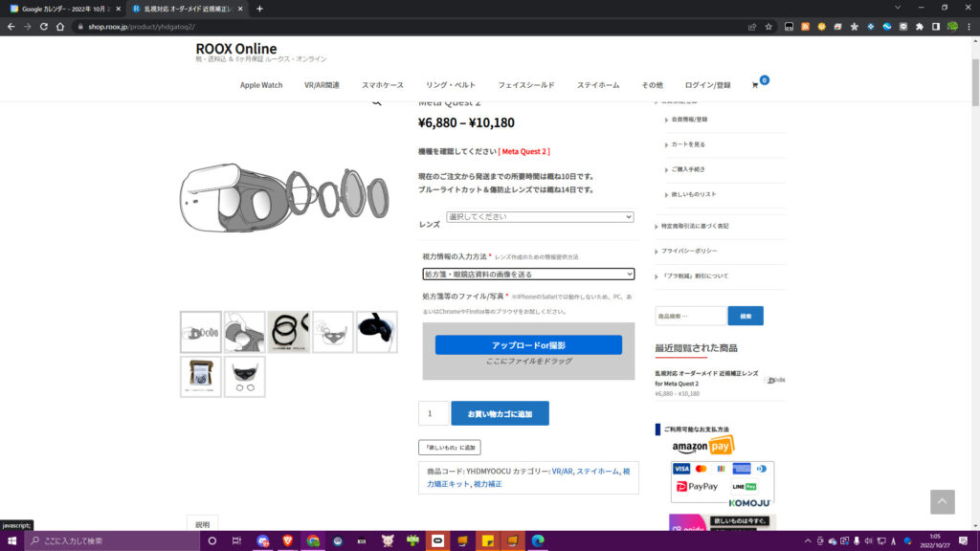This screenshot has height=551, width=980.
Task: Open 欲しいものリスト sidebar link
Action: (x=694, y=194)
